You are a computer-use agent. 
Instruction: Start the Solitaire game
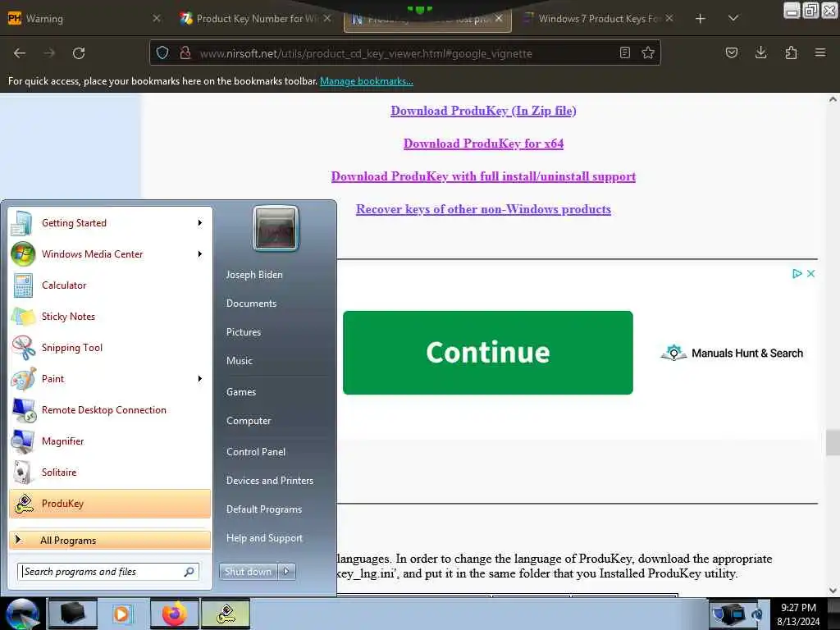110,472
